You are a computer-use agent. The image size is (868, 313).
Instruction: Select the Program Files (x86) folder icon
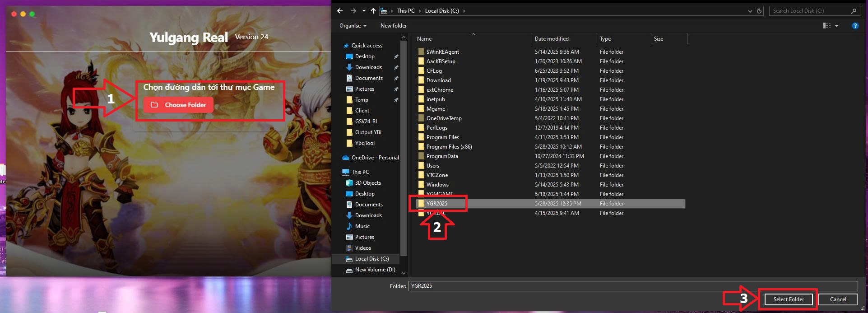(x=421, y=147)
